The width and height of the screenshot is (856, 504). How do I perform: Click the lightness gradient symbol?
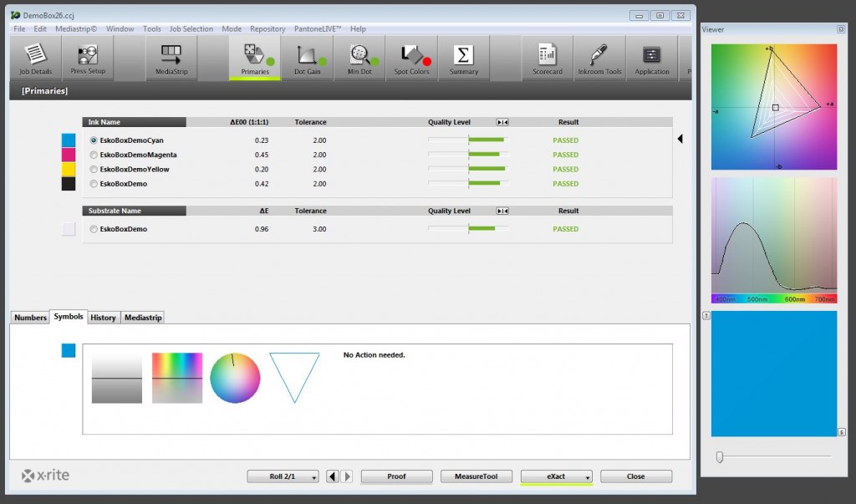pos(117,378)
